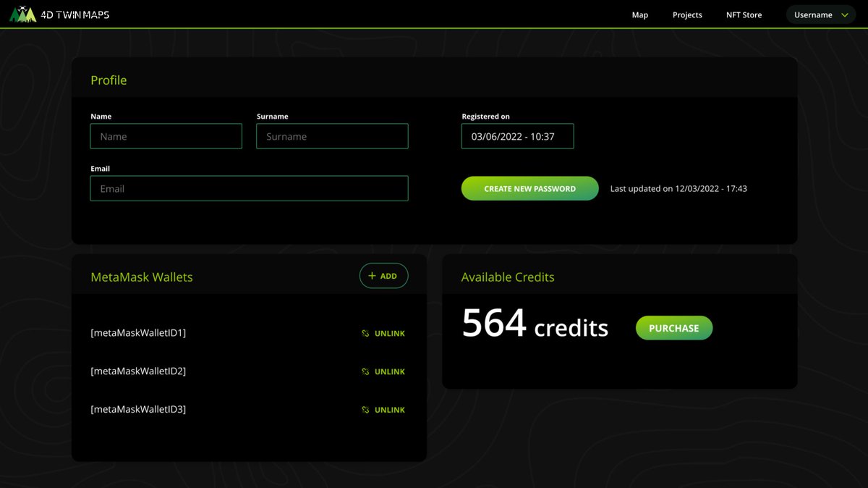
Task: Click the MetaMask Wallets heading
Action: pyautogui.click(x=142, y=277)
